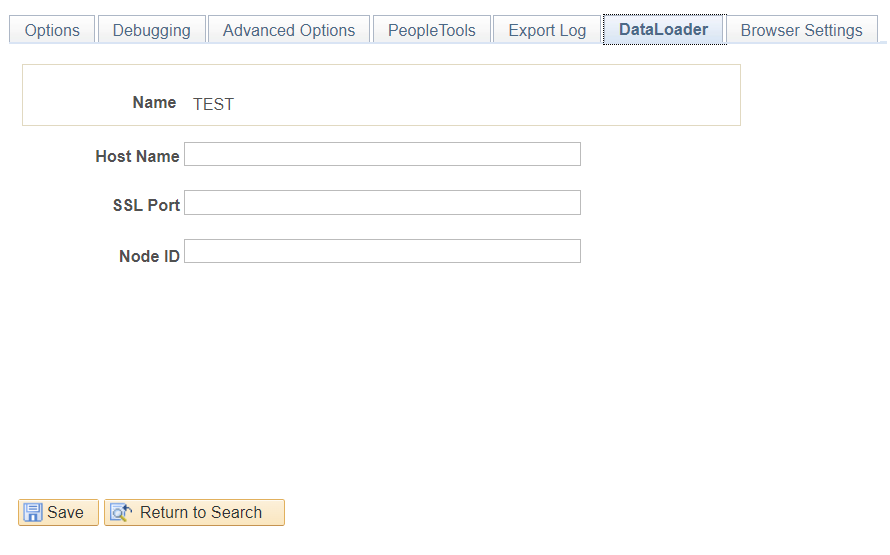Click the magnifier Return to Search icon
This screenshot has width=890, height=555.
pyautogui.click(x=122, y=513)
